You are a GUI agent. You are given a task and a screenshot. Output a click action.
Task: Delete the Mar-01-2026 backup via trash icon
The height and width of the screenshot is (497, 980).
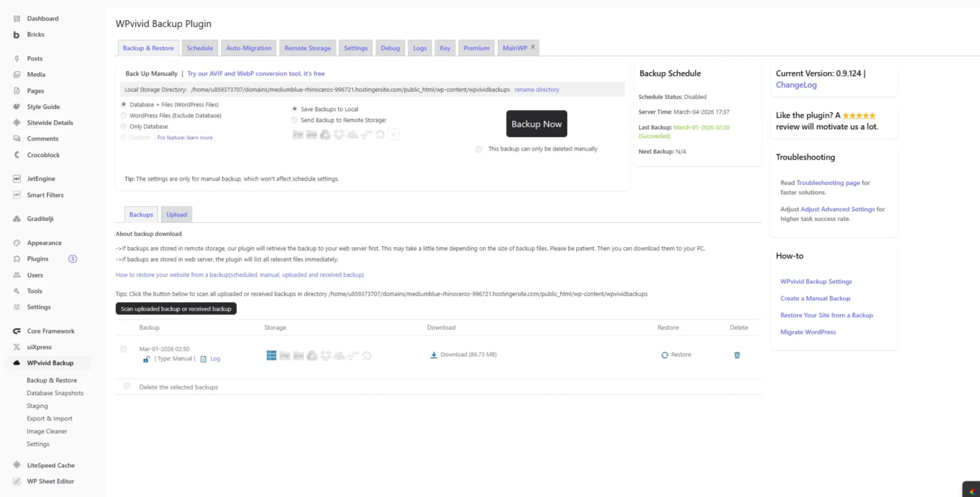click(x=737, y=355)
